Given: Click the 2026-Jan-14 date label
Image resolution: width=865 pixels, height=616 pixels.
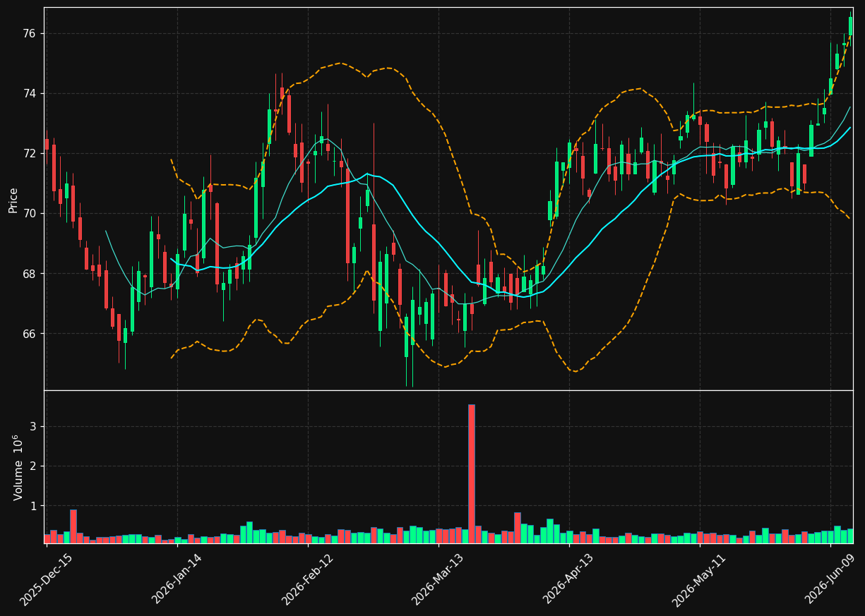Looking at the screenshot, I should (x=178, y=579).
